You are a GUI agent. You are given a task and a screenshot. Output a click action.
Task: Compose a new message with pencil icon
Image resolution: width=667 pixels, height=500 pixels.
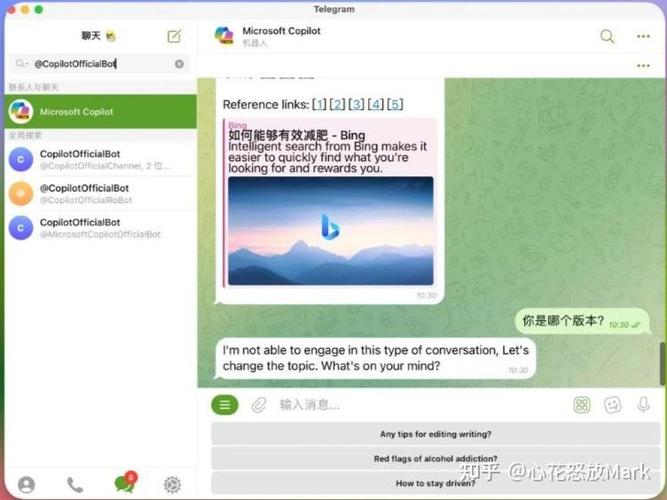[174, 36]
